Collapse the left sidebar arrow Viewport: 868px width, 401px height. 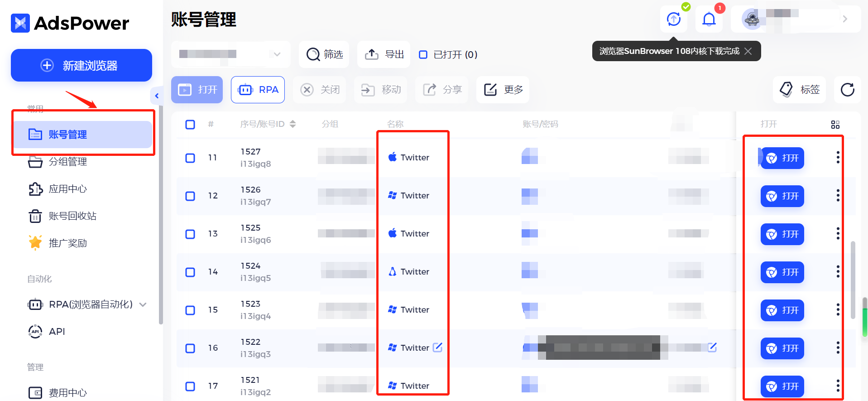[x=157, y=96]
